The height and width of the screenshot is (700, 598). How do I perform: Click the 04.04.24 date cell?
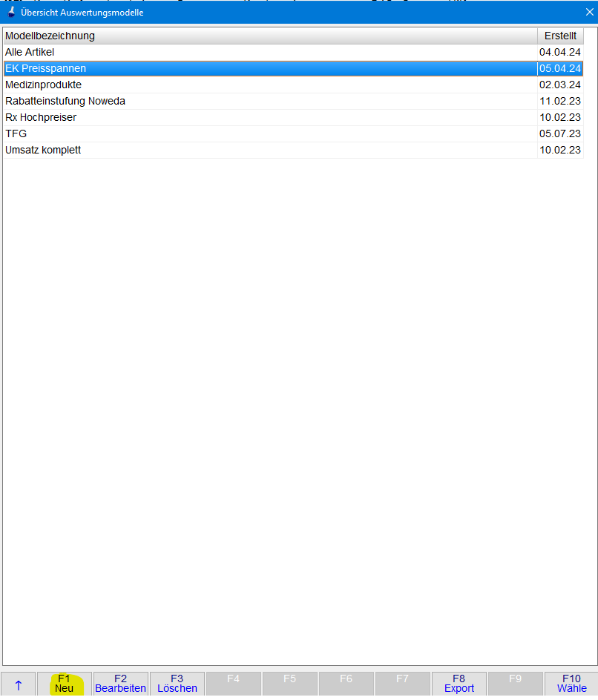pyautogui.click(x=560, y=52)
